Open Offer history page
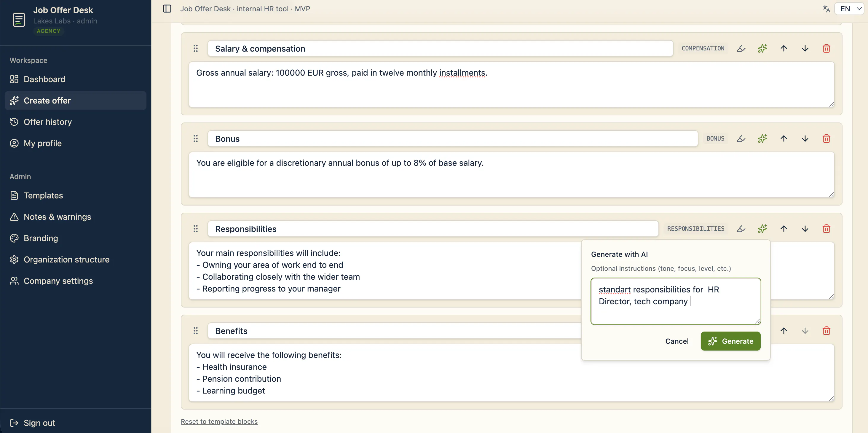Screen dimensions: 868x433 coord(76,122)
